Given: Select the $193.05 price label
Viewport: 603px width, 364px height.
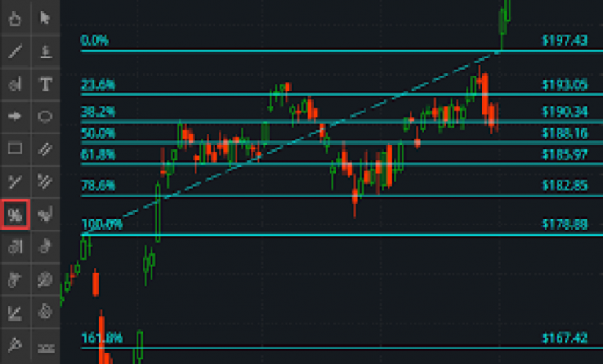Looking at the screenshot, I should pyautogui.click(x=565, y=85).
